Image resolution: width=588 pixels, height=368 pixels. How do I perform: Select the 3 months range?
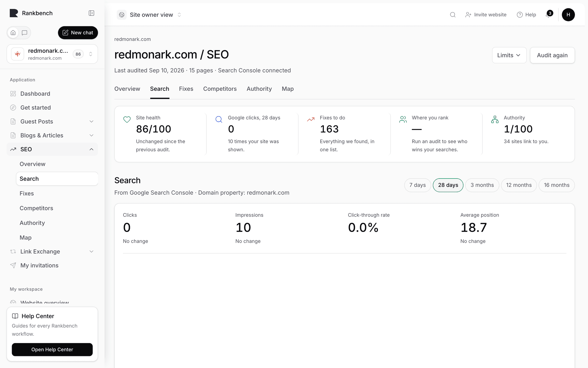tap(482, 185)
